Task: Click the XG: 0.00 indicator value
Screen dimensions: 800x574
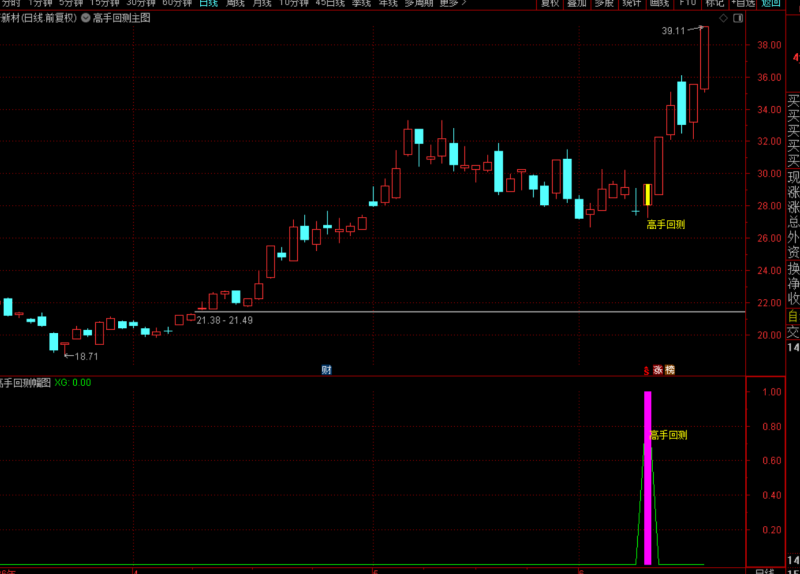Action: [73, 383]
